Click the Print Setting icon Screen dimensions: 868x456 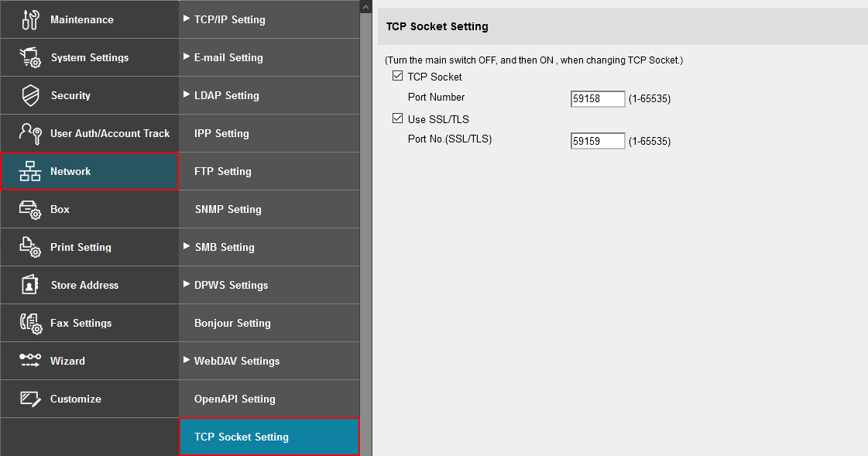click(30, 247)
